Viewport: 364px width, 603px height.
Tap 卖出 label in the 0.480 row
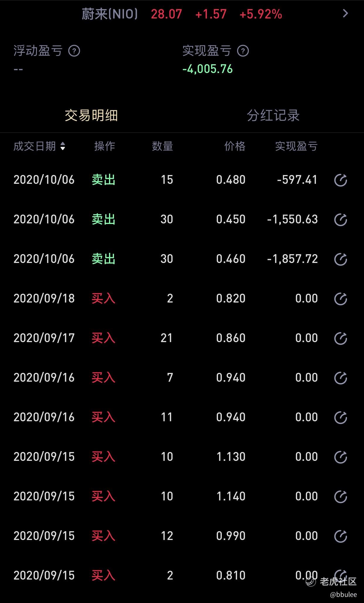point(103,180)
